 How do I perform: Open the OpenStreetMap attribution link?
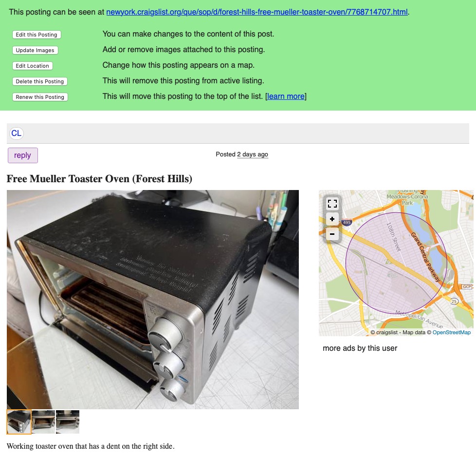click(451, 332)
